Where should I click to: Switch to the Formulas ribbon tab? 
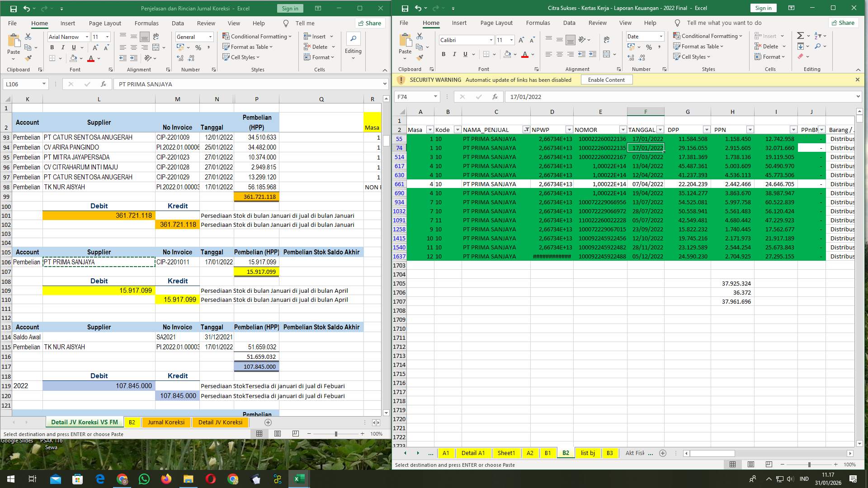coord(146,23)
